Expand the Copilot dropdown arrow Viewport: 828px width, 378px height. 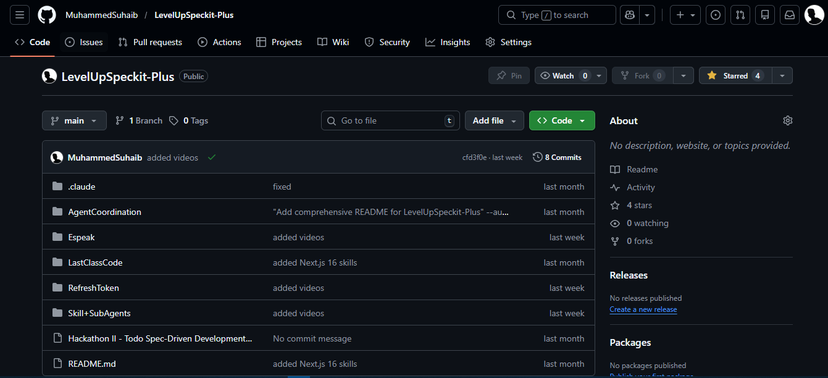point(647,15)
